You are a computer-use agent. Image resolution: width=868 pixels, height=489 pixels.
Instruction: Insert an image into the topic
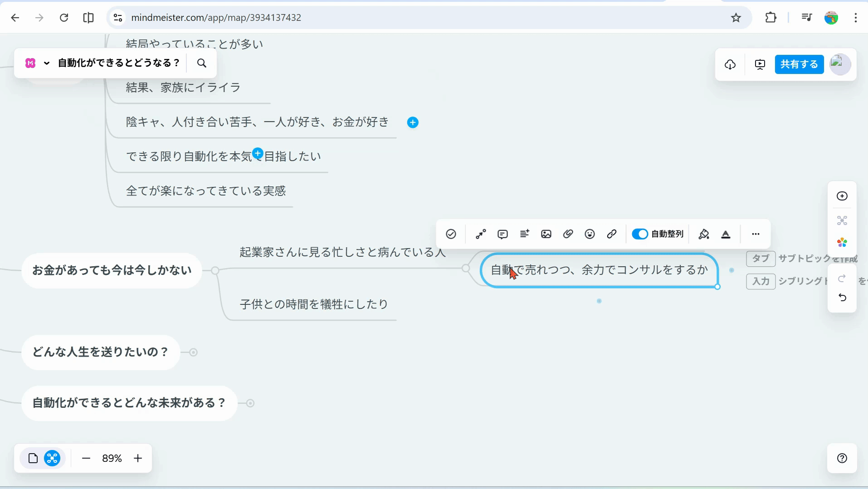pyautogui.click(x=546, y=234)
